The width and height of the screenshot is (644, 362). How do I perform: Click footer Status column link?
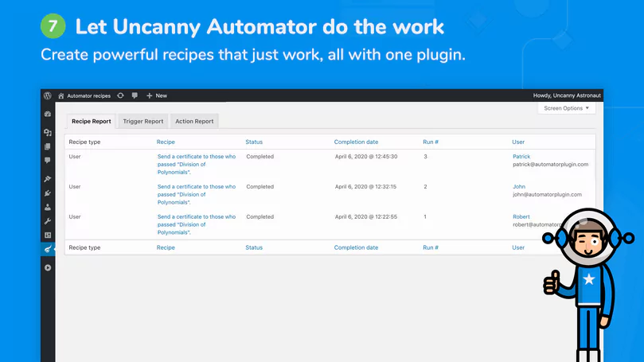pos(254,247)
